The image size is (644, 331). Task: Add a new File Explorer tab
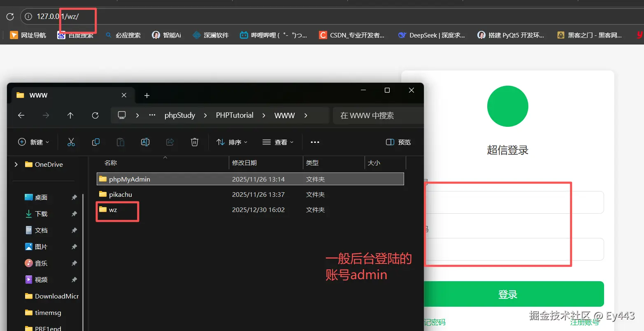(x=147, y=96)
